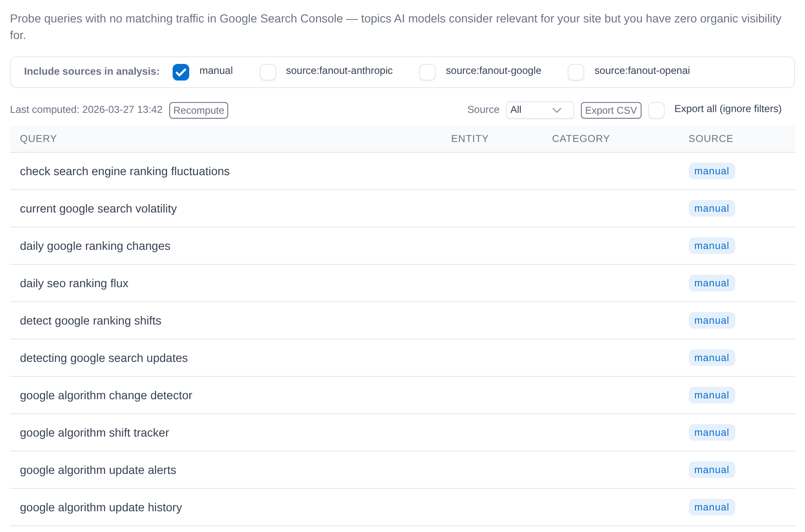Click manual badge for 'google algorithm update history'
805x532 pixels.
tap(712, 507)
